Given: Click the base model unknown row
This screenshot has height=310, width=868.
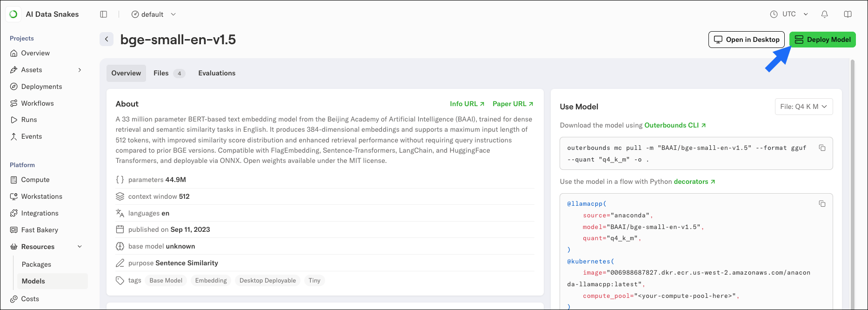Looking at the screenshot, I should pyautogui.click(x=325, y=246).
